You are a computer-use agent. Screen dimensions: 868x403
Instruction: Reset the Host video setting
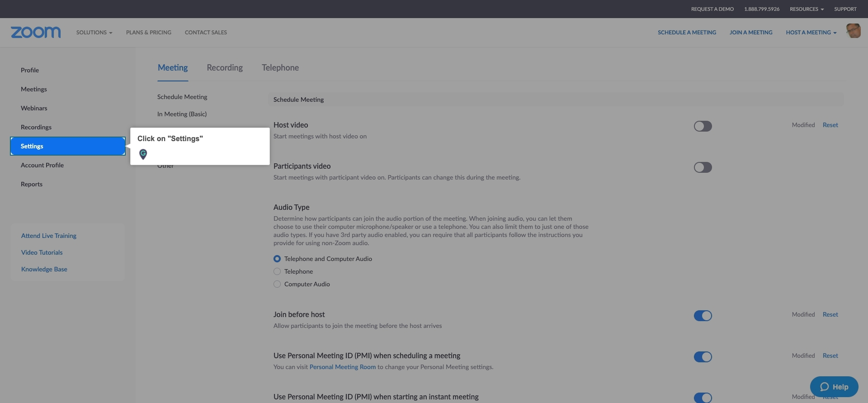point(830,125)
